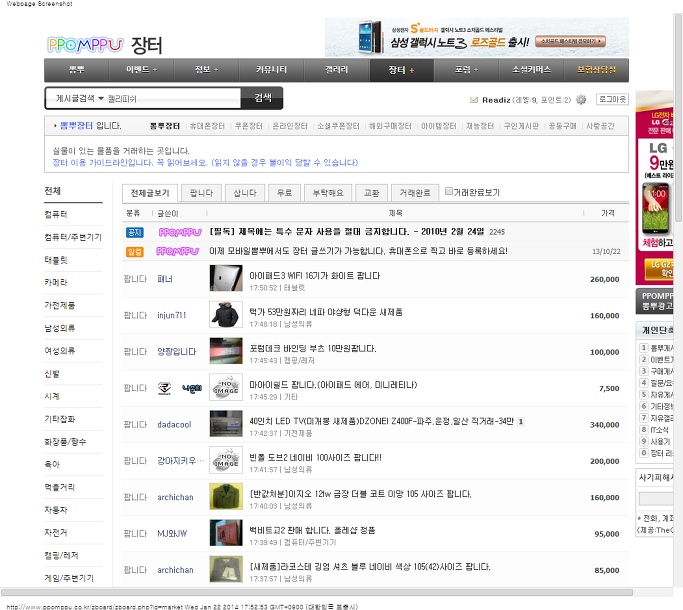Image resolution: width=683 pixels, height=610 pixels.
Task: Click the 로그아웃 button
Action: click(x=612, y=100)
